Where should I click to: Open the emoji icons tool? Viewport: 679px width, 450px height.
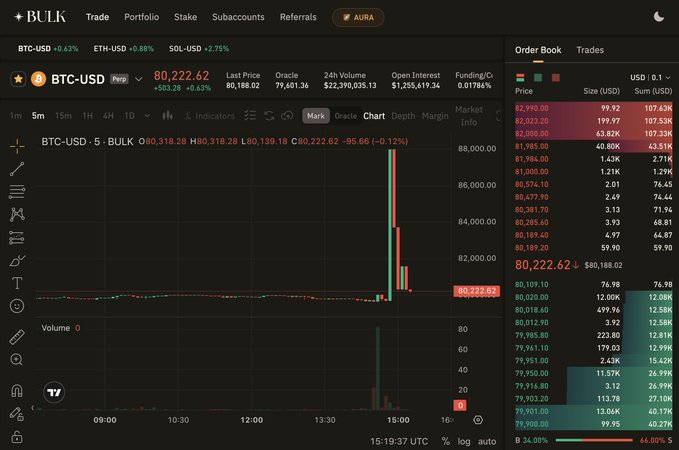pyautogui.click(x=17, y=306)
